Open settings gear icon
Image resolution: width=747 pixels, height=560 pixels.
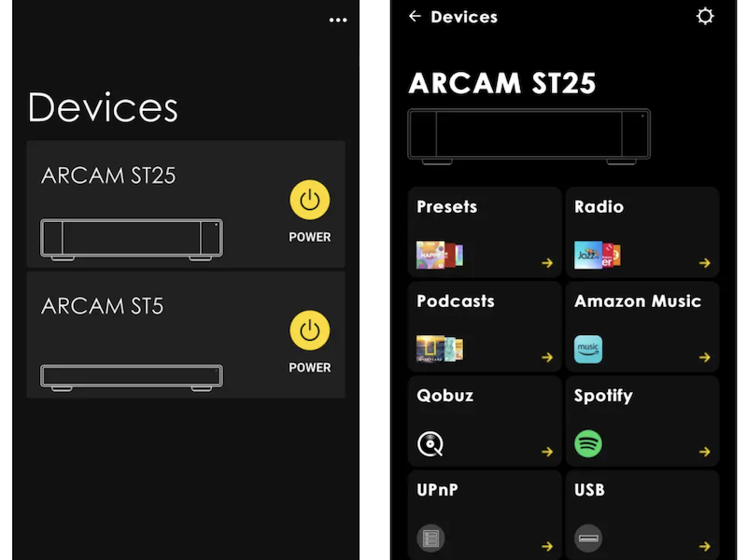705,16
